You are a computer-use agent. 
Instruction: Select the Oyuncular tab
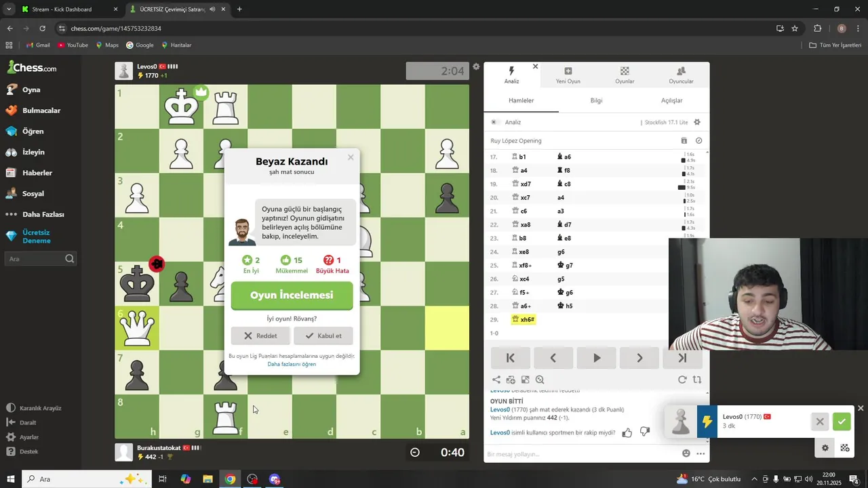pos(681,75)
